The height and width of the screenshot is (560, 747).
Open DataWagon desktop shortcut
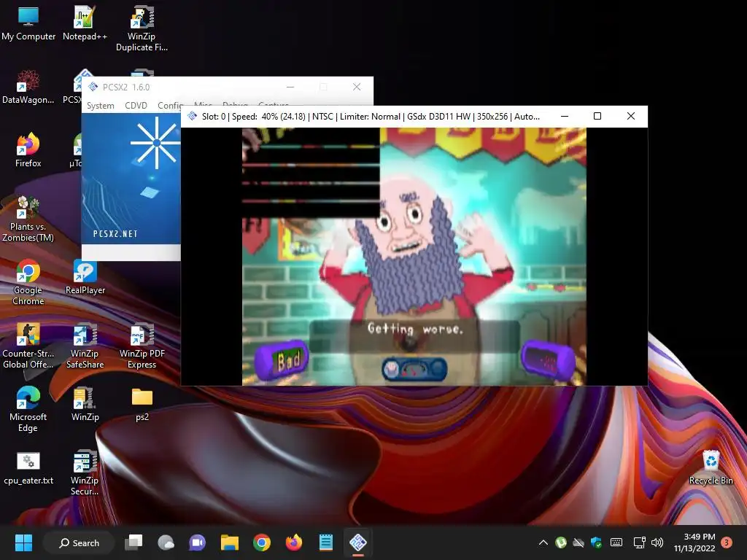[x=28, y=87]
